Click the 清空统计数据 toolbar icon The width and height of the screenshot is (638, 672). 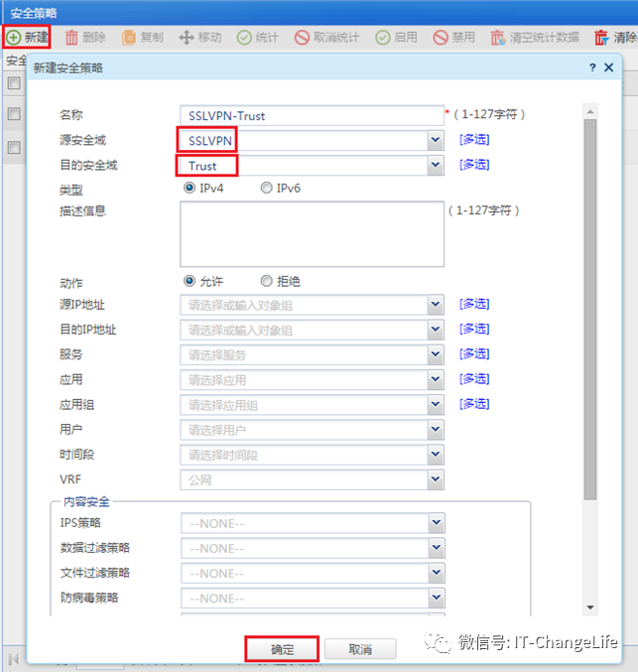[x=498, y=38]
